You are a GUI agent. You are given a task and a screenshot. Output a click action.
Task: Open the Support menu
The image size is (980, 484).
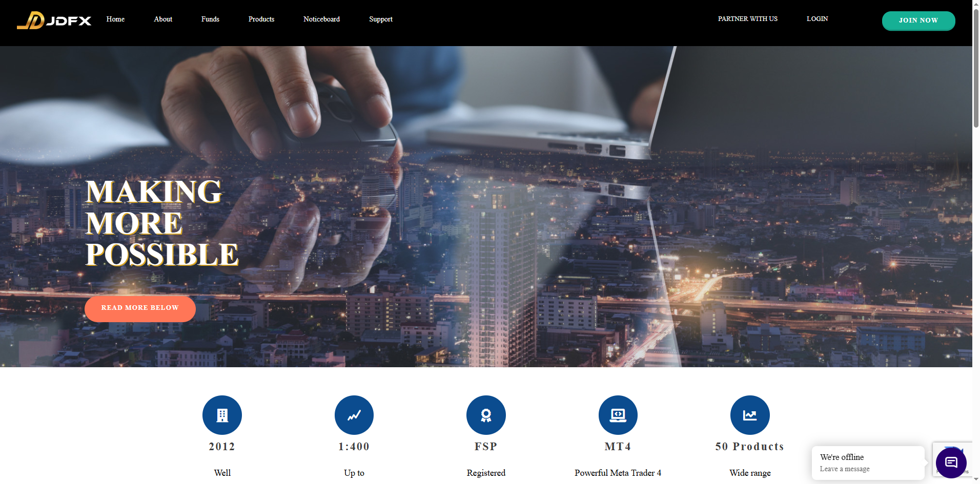coord(381,19)
